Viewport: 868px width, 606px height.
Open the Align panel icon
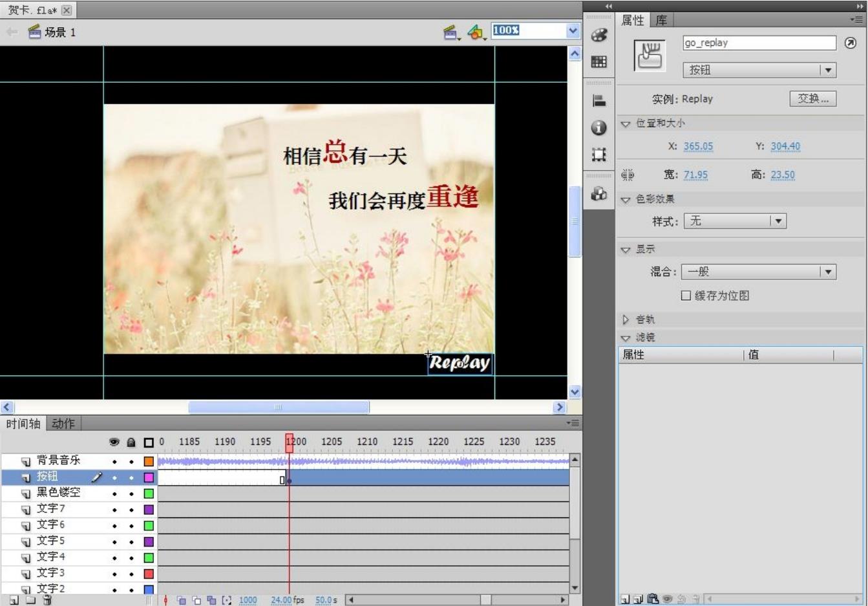tap(599, 101)
